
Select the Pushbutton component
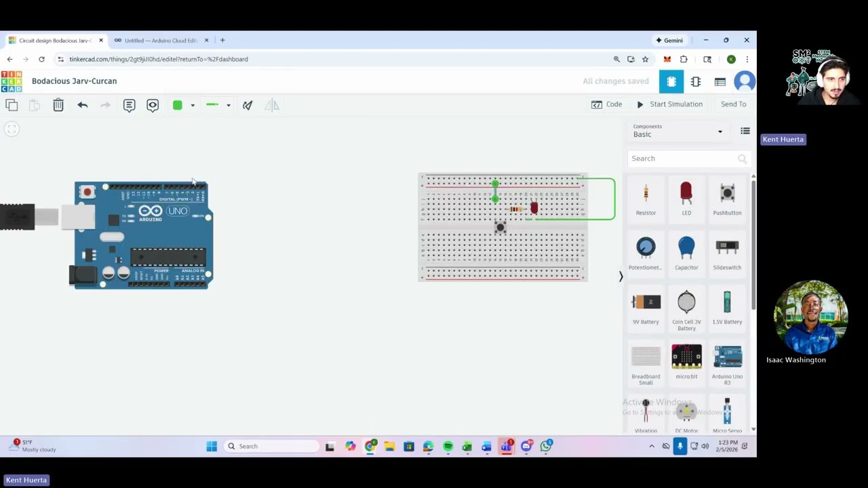727,199
